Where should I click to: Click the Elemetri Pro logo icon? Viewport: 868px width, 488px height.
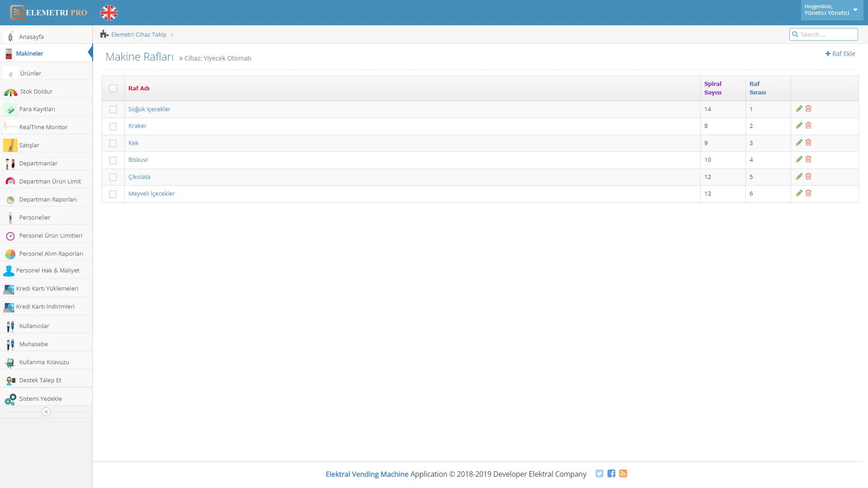[17, 12]
